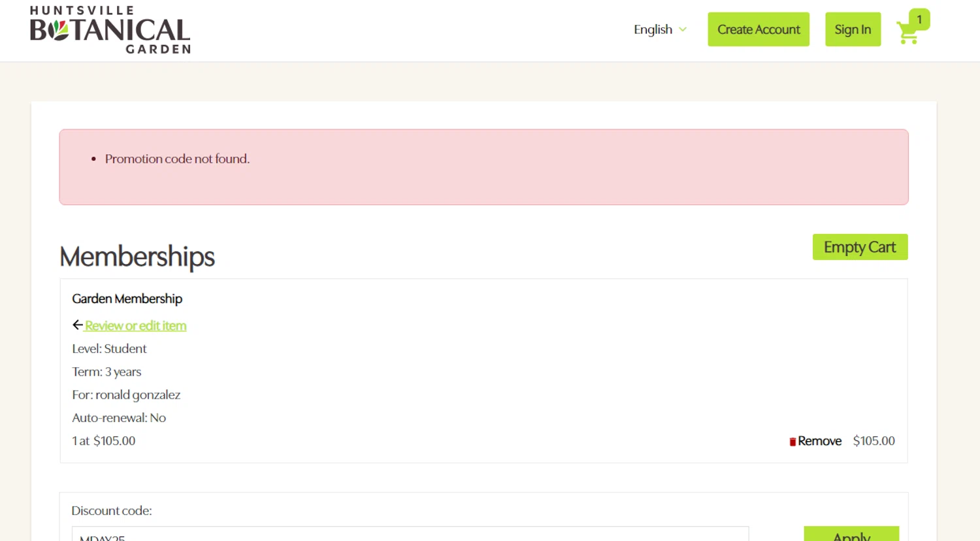980x541 pixels.
Task: Click the 'Auto-renewal: No' text
Action: coord(119,418)
